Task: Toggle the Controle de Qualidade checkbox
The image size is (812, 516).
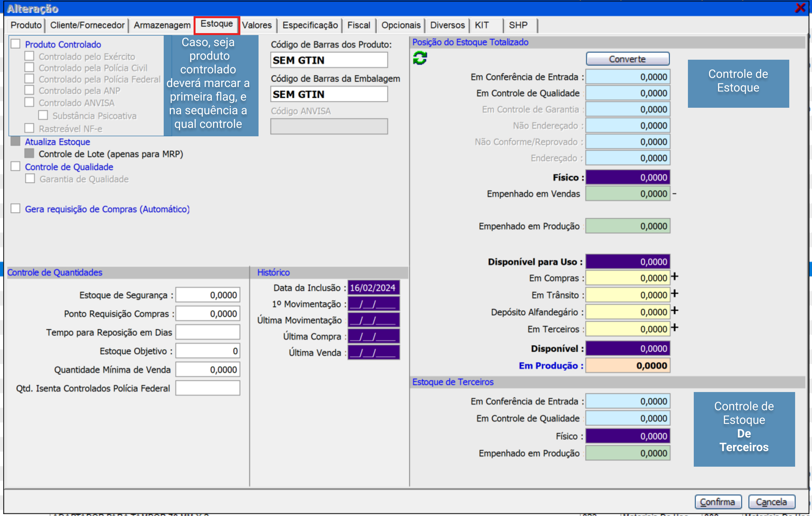Action: point(16,166)
